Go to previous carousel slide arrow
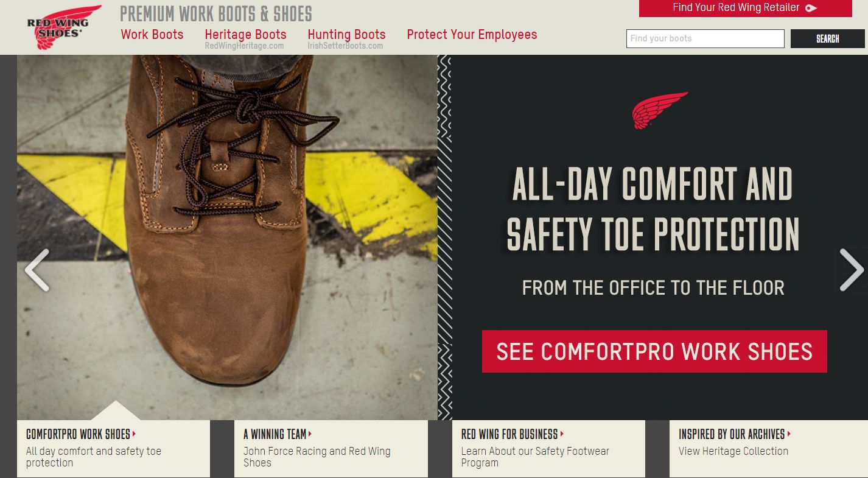The width and height of the screenshot is (868, 478). [x=37, y=270]
